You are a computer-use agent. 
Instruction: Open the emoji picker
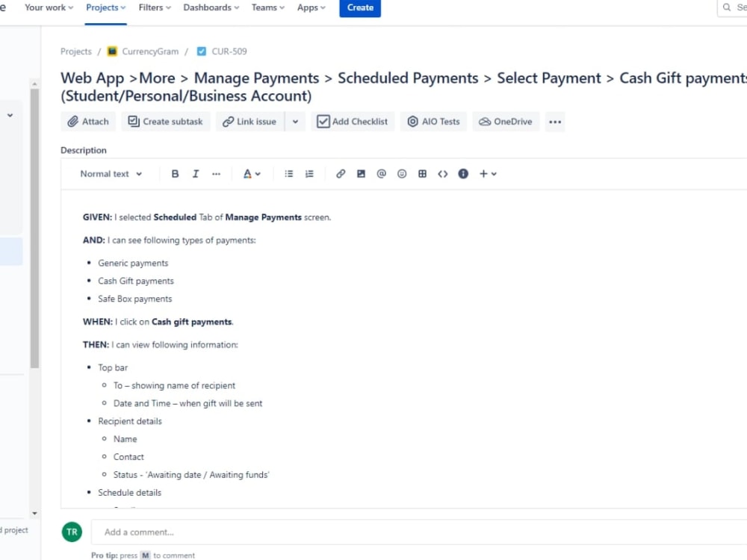[402, 173]
